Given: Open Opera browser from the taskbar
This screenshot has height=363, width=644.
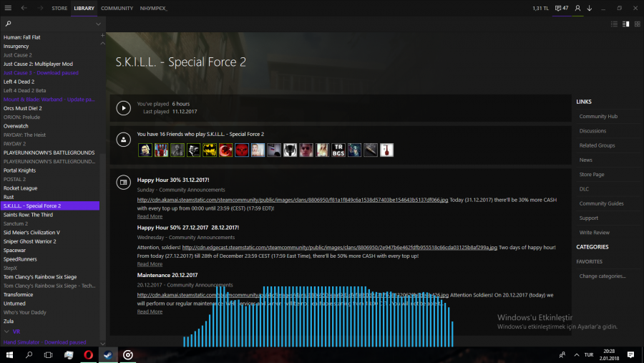Looking at the screenshot, I should point(88,355).
